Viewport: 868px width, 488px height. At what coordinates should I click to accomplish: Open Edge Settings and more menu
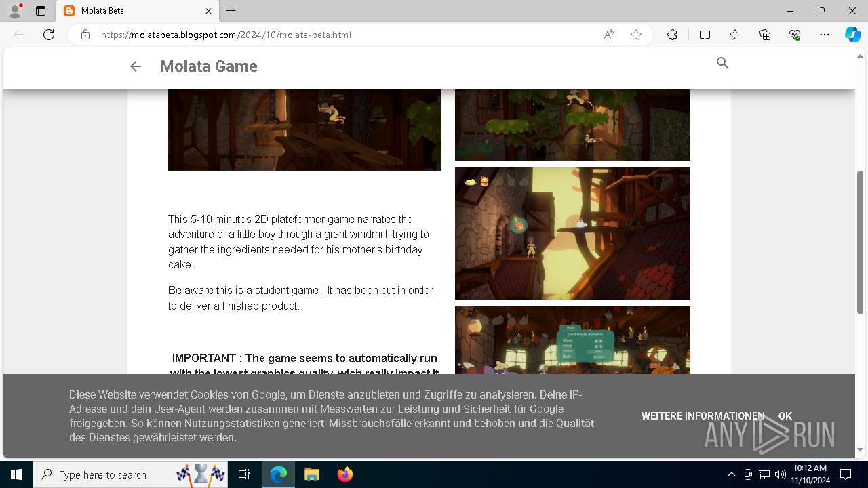tap(825, 35)
